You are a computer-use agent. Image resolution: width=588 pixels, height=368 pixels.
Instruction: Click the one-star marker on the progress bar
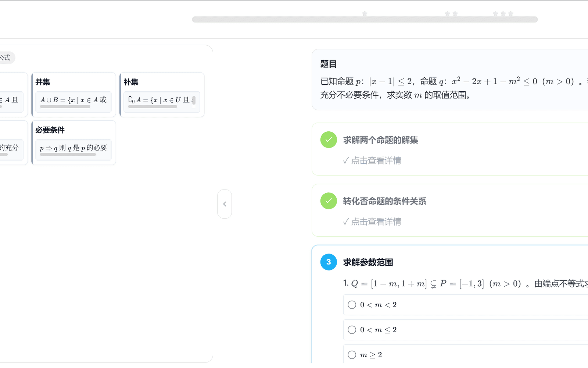click(x=365, y=14)
